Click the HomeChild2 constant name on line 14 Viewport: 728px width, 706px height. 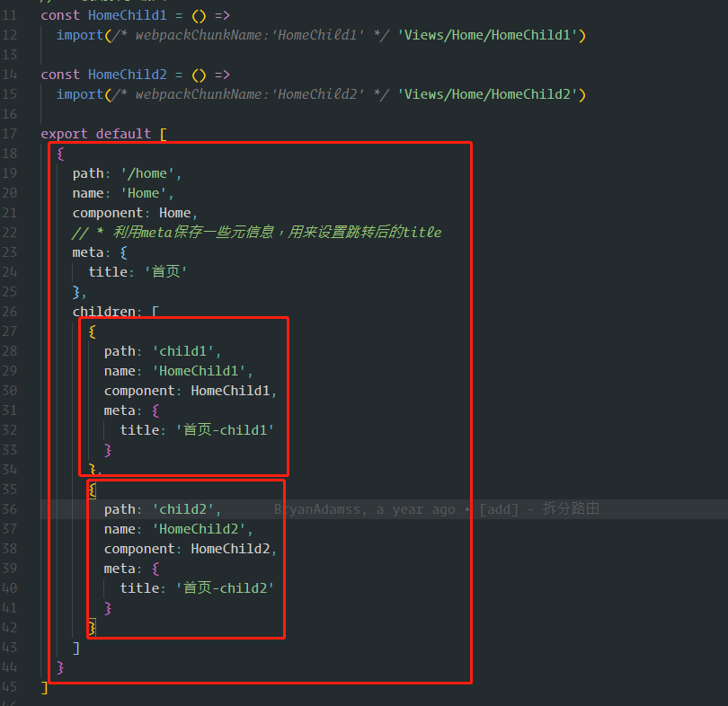point(128,74)
